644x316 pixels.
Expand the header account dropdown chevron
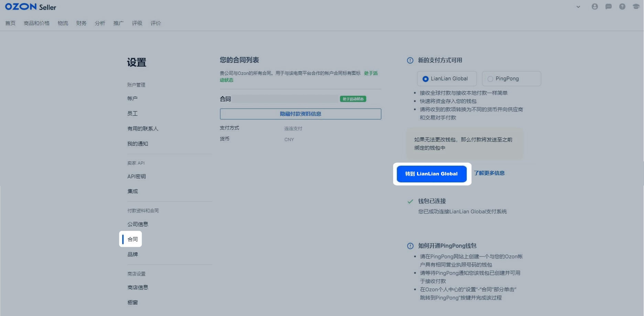coord(578,7)
